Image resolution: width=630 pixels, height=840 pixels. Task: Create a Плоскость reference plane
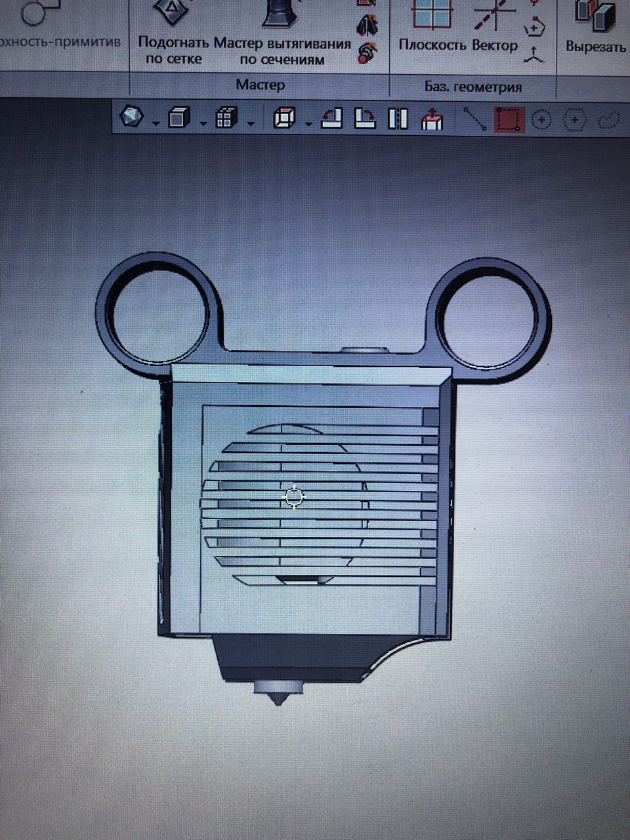click(x=433, y=26)
